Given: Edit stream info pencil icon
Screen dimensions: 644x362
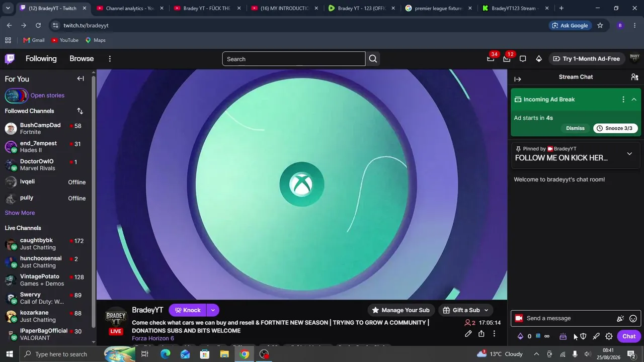Looking at the screenshot, I should click(x=468, y=334).
